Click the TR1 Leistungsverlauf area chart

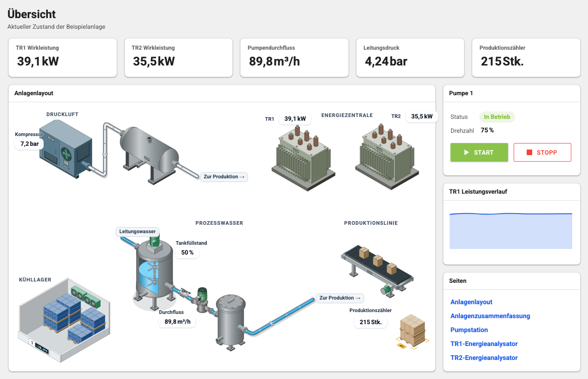click(x=511, y=230)
